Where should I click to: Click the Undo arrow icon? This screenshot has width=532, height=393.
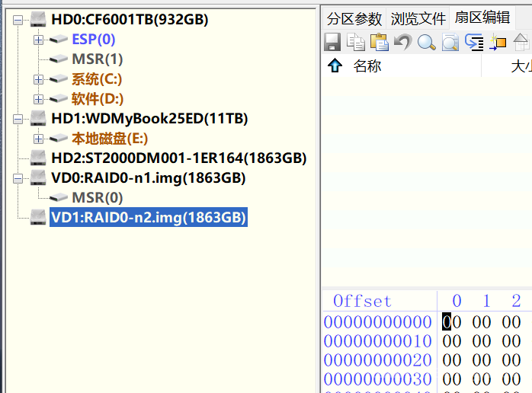pyautogui.click(x=402, y=43)
